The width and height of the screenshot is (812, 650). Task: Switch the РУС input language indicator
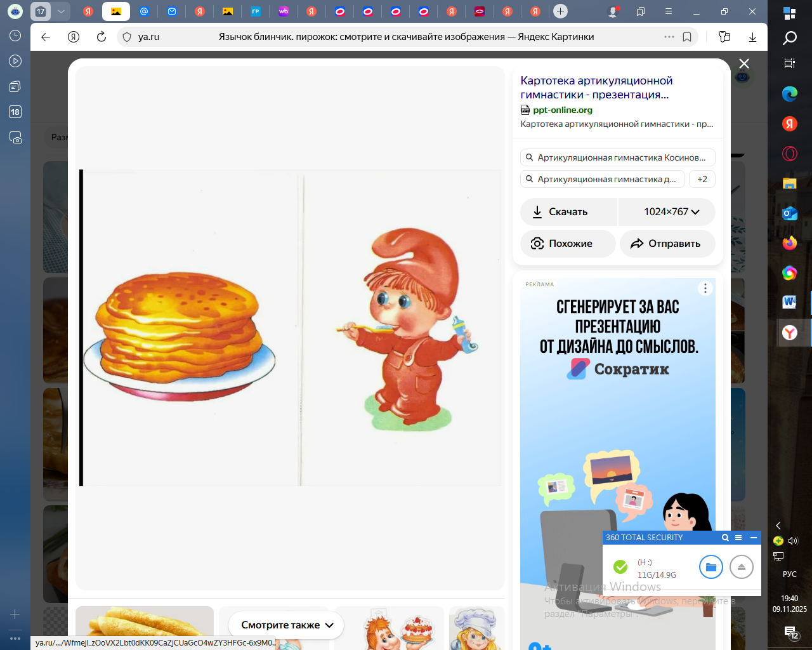pyautogui.click(x=789, y=574)
